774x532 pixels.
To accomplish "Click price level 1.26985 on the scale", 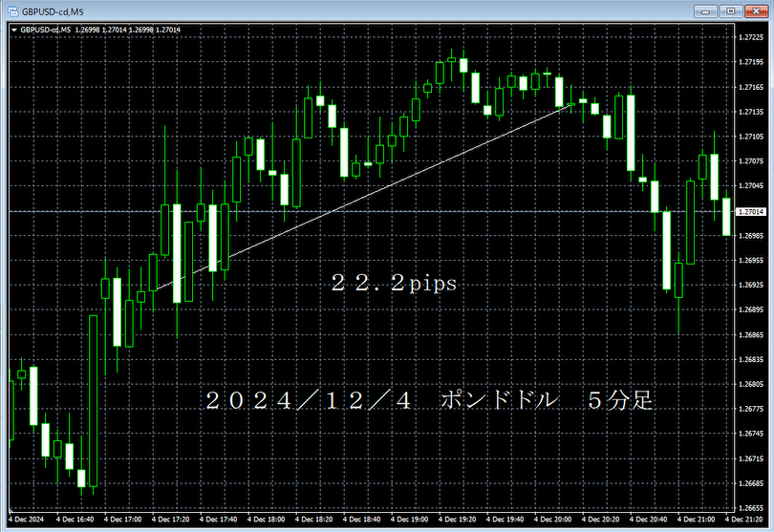I will pyautogui.click(x=751, y=236).
